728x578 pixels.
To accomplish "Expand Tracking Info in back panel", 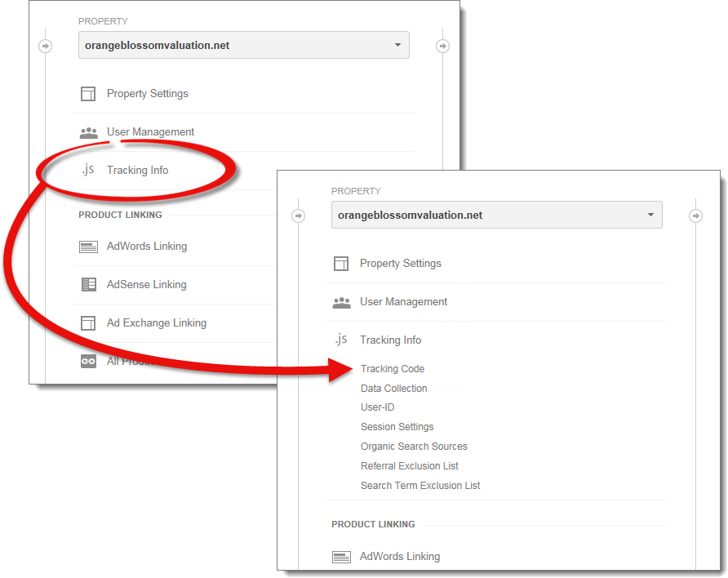I will 137,170.
